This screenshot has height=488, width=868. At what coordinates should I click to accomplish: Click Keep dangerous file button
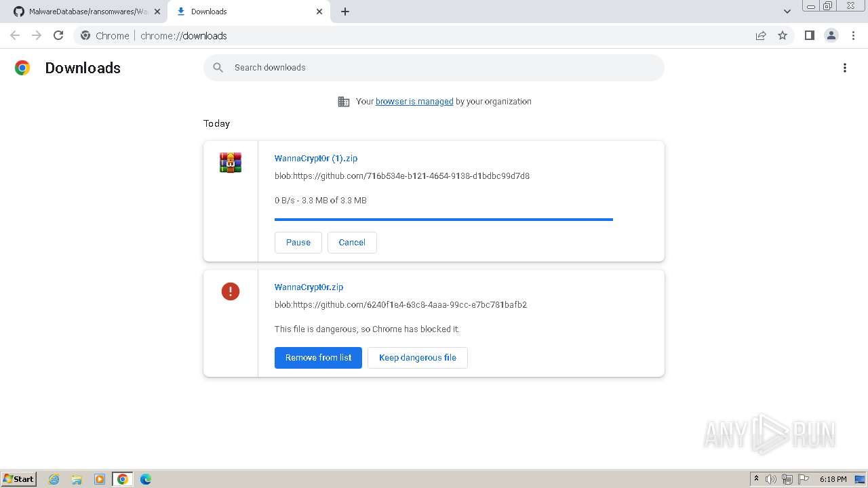tap(418, 358)
